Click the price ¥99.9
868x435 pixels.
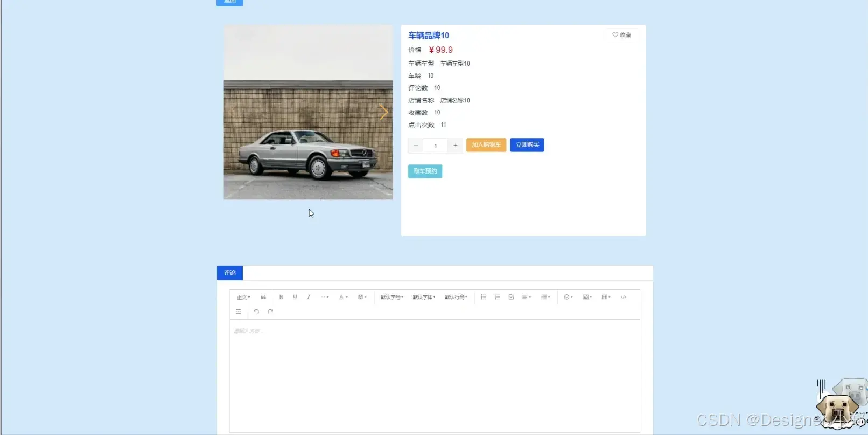click(441, 50)
